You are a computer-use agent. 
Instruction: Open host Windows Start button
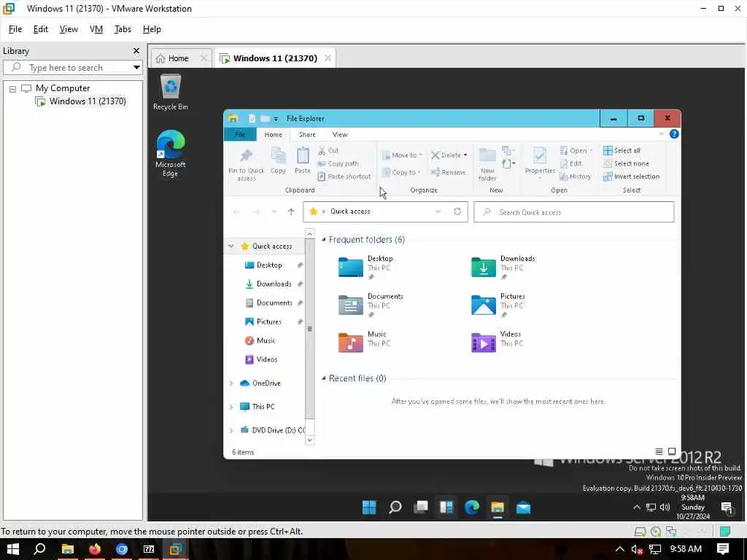click(x=12, y=549)
